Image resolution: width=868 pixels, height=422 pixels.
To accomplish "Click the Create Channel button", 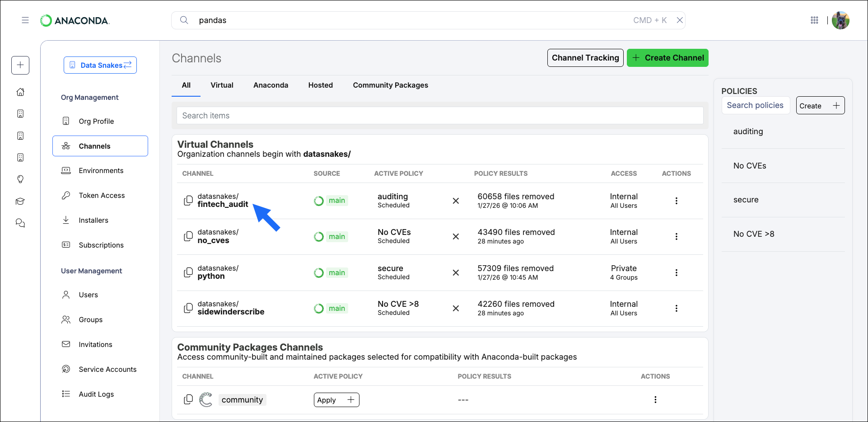I will [x=667, y=57].
